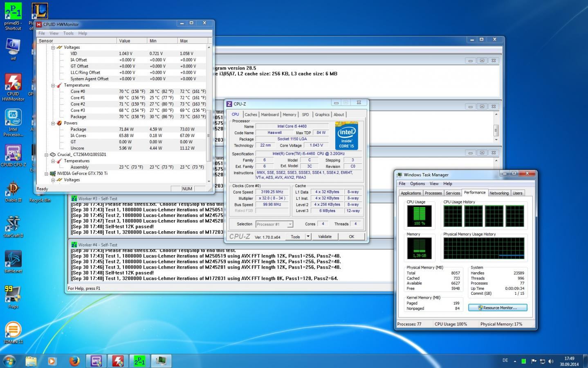Screen dimensions: 588x368
Task: Open HWMonitor Tools menu
Action: pos(68,33)
